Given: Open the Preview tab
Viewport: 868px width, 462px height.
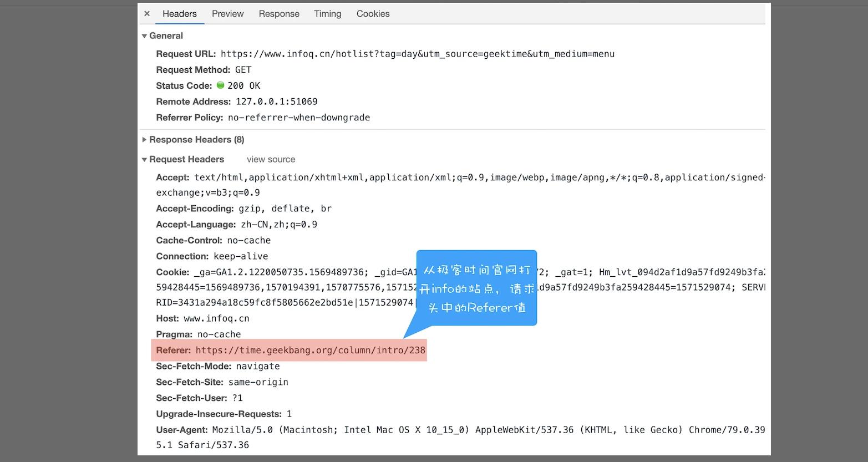Looking at the screenshot, I should [x=227, y=14].
